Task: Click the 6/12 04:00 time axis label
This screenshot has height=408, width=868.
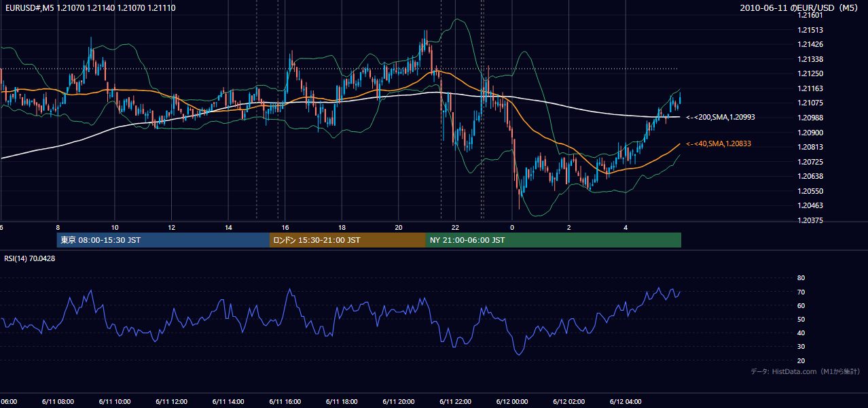Action: [626, 402]
